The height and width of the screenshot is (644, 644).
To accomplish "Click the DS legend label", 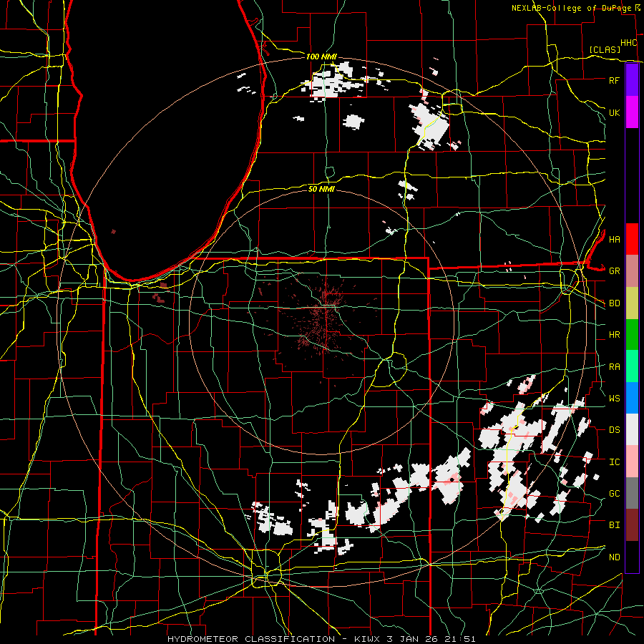I will point(615,430).
